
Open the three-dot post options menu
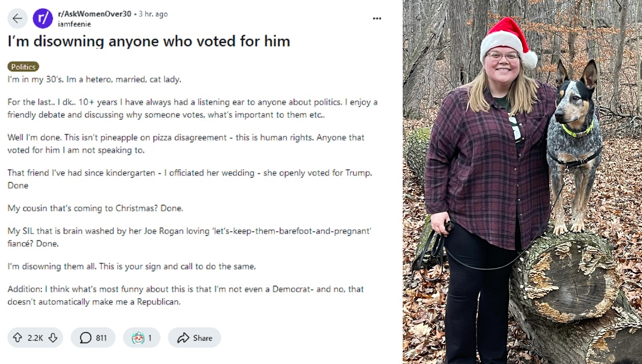click(x=377, y=19)
